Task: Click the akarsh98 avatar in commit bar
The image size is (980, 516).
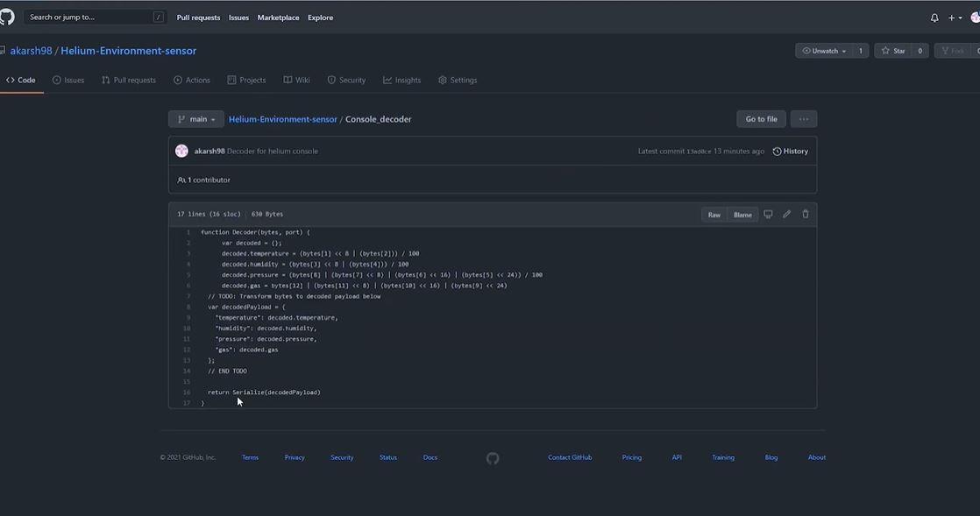Action: [181, 152]
